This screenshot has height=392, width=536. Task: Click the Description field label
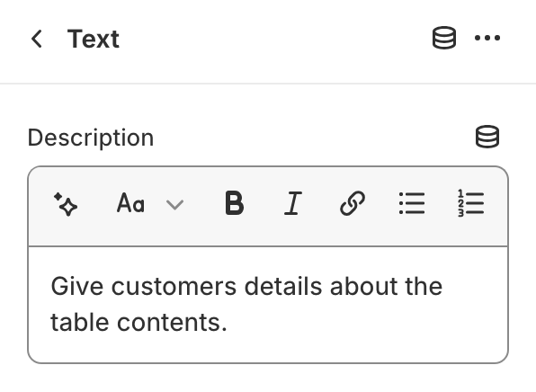pos(91,138)
